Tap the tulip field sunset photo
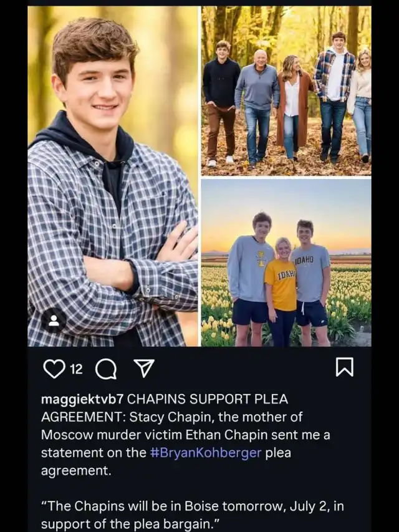 point(286,263)
